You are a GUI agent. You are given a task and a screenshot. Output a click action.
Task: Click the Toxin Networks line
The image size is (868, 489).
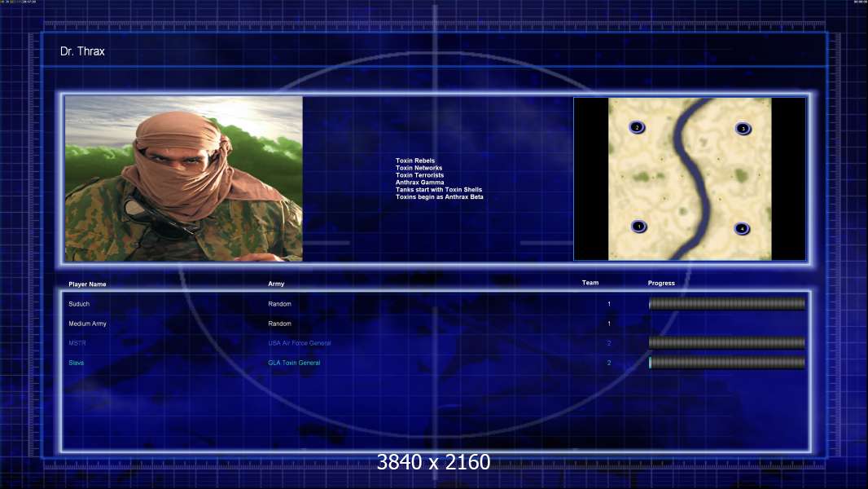coord(419,168)
